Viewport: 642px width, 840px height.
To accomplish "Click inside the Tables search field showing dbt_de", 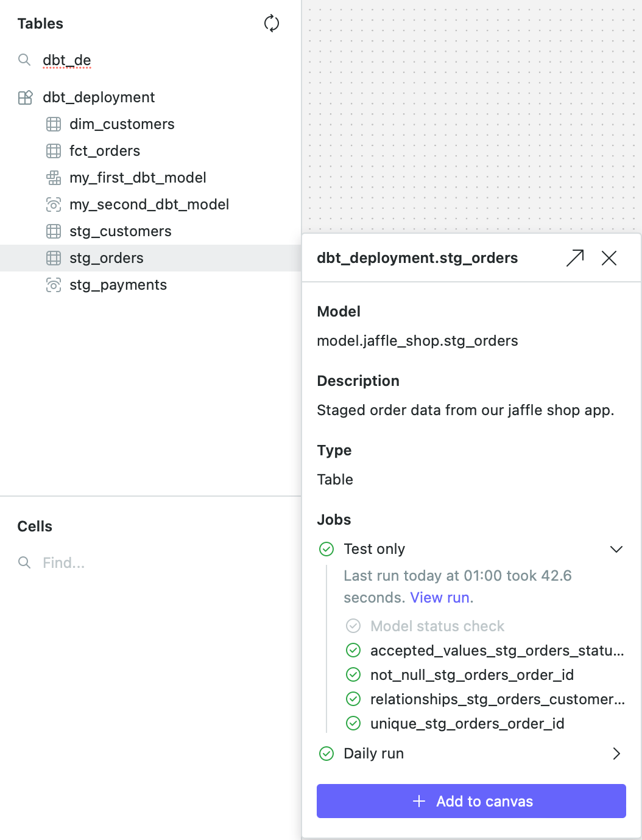I will [x=66, y=60].
